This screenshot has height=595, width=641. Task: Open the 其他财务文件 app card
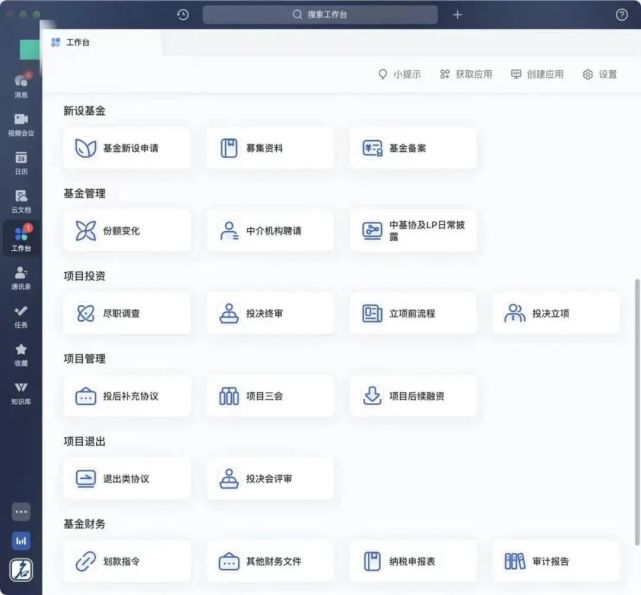[270, 561]
